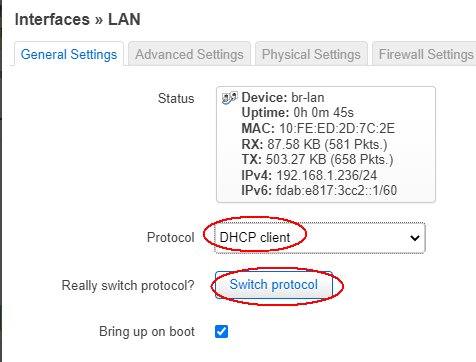This screenshot has height=362, width=476.
Task: Click the Bring up on boot label
Action: 147,332
